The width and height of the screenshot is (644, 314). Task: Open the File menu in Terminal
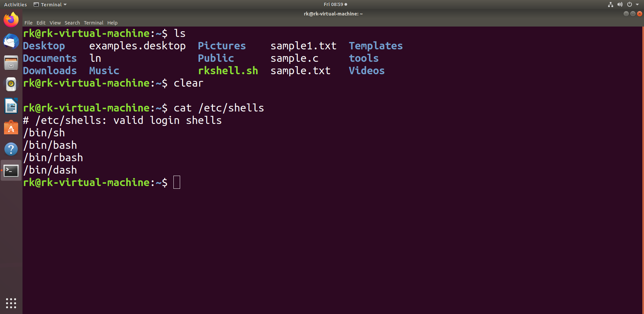coord(29,23)
